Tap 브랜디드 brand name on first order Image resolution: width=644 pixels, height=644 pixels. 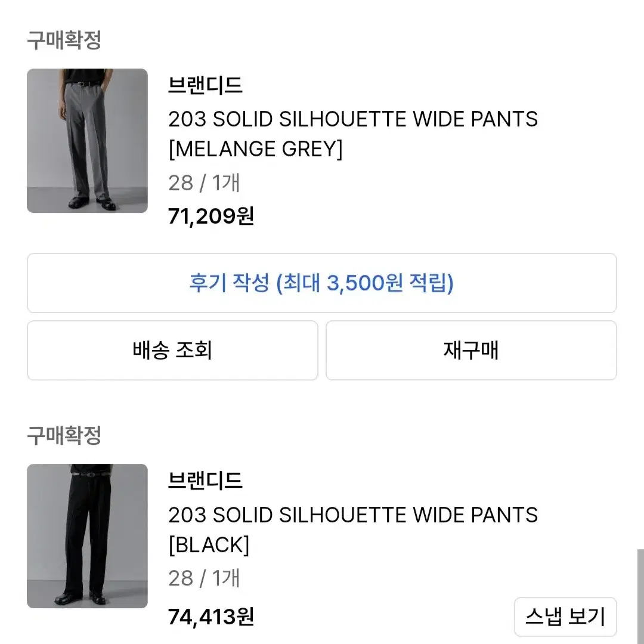pyautogui.click(x=205, y=85)
